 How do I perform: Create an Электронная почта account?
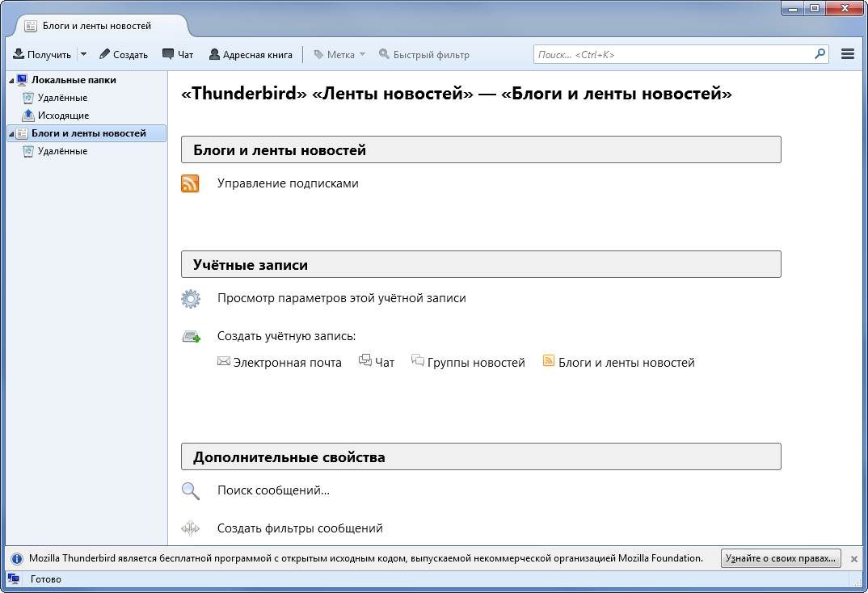[x=287, y=363]
